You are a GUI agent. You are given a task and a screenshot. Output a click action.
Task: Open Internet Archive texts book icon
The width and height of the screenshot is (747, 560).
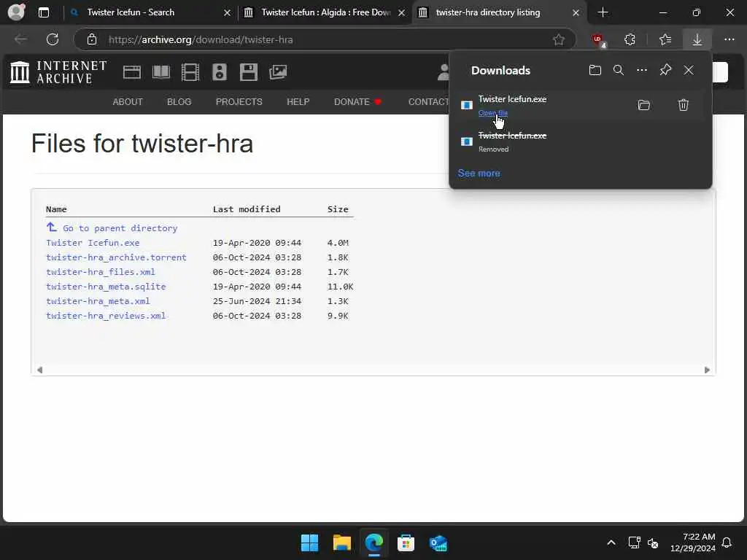161,72
